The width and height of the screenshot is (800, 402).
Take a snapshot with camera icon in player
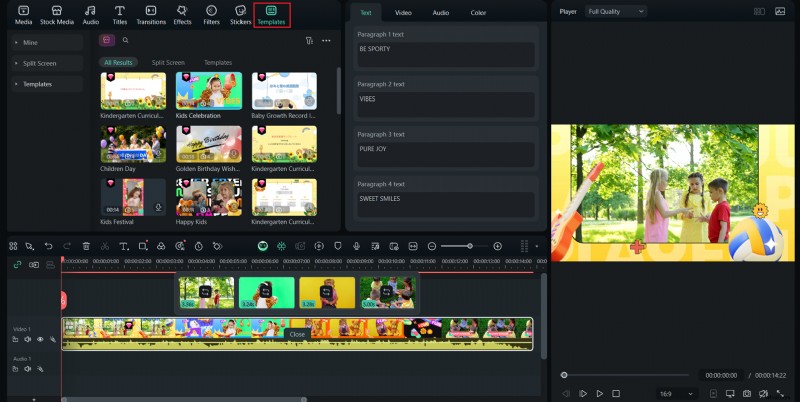click(747, 394)
